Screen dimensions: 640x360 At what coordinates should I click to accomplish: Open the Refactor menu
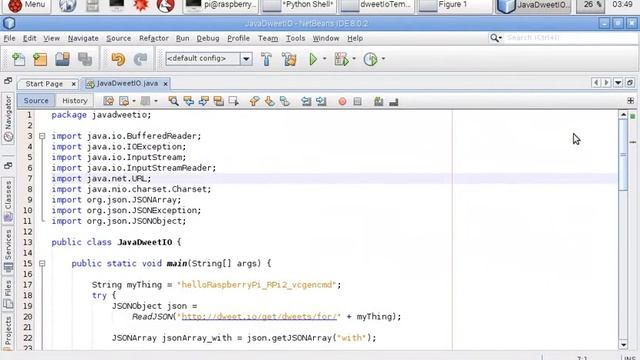coord(153,38)
